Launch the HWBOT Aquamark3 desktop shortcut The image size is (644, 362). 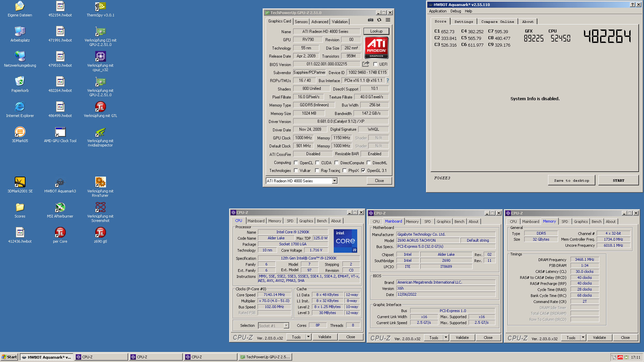point(60,182)
